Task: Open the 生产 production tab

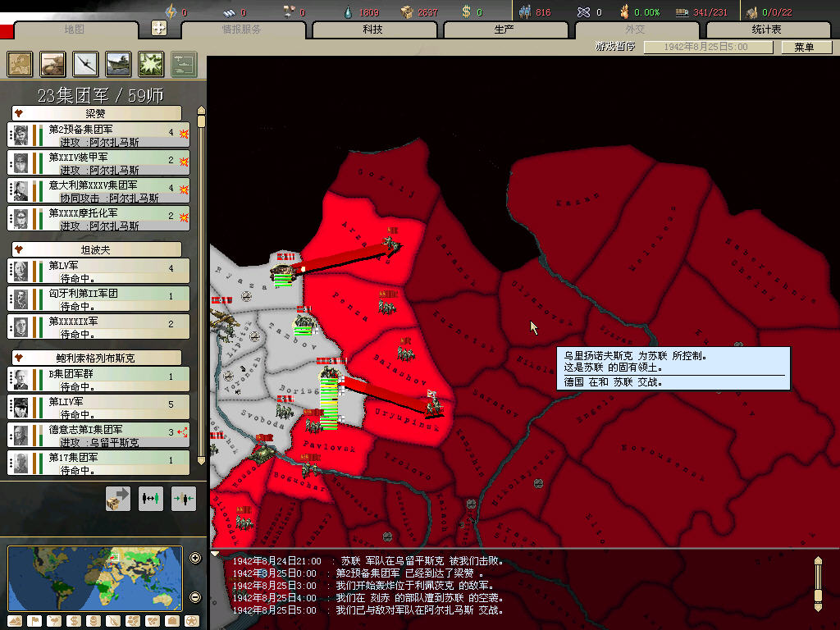Action: (504, 30)
